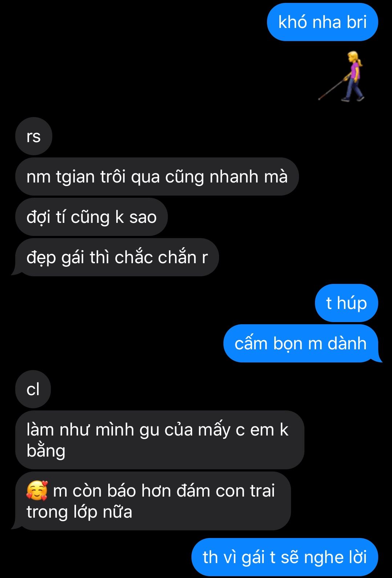
Task: Tap the word 'bằng' in the received message
Action: click(x=46, y=451)
